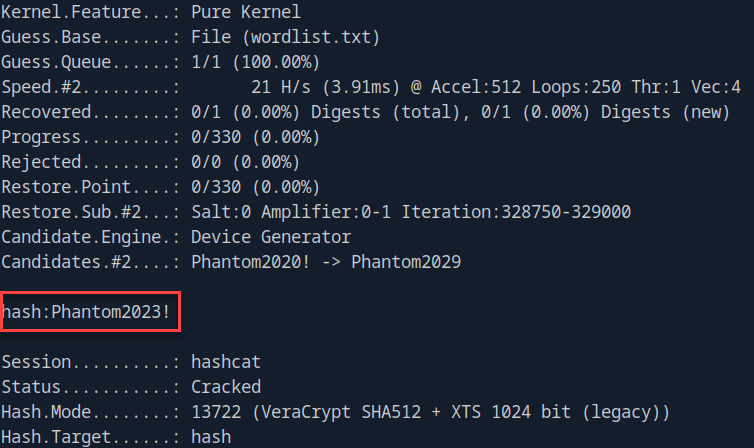
Task: Click the Pure Kernel value
Action: [245, 13]
